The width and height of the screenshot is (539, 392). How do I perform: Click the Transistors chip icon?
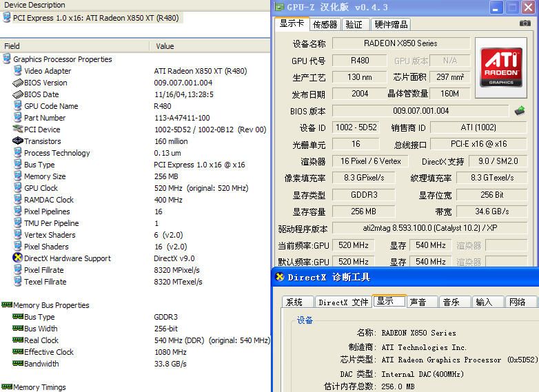[x=18, y=141]
